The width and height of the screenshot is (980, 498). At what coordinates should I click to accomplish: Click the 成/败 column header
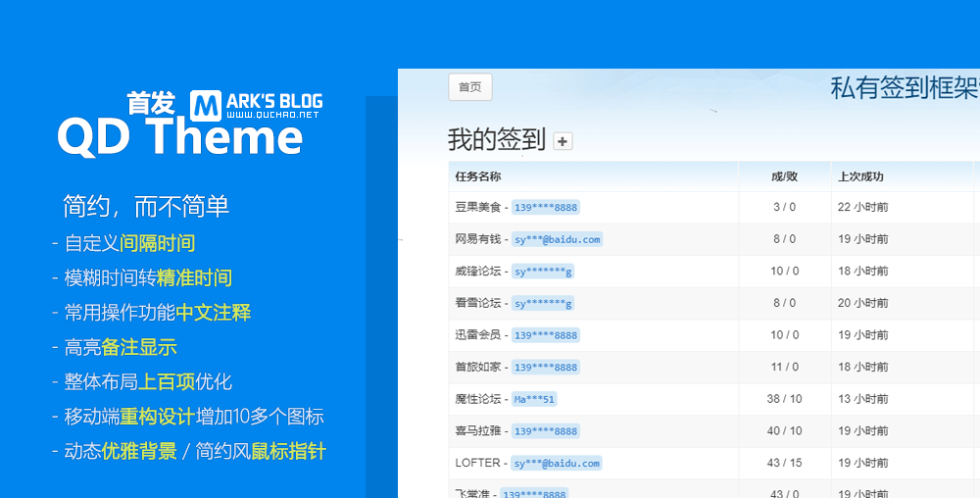pyautogui.click(x=784, y=176)
